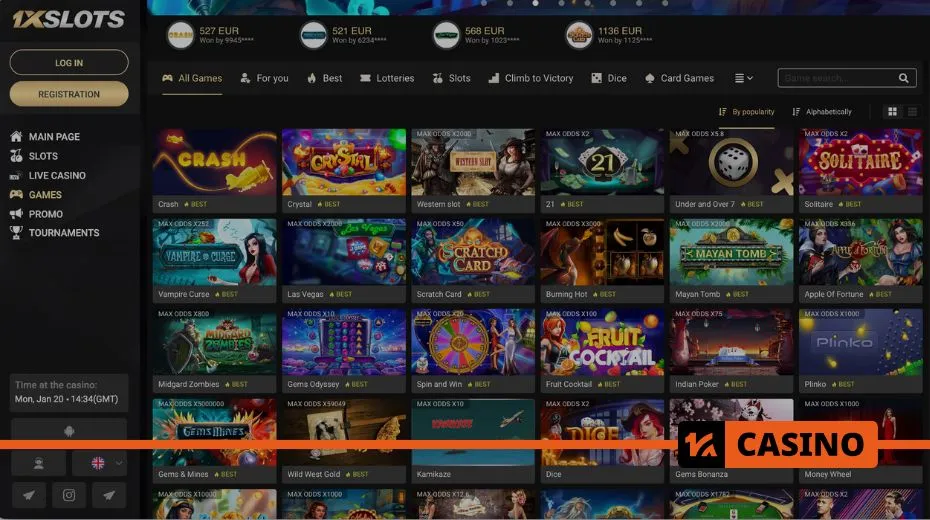Open the winner avatar beside 521 EUR

[313, 35]
